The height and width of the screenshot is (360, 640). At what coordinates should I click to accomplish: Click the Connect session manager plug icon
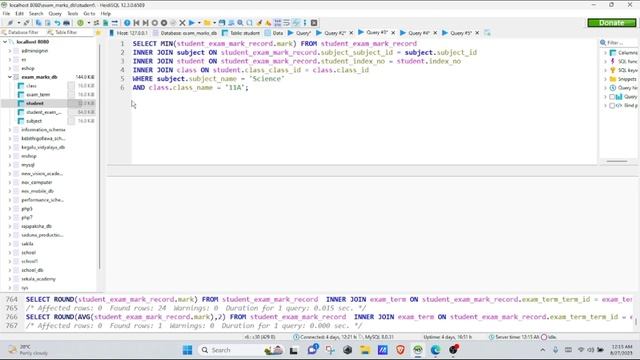10,23
